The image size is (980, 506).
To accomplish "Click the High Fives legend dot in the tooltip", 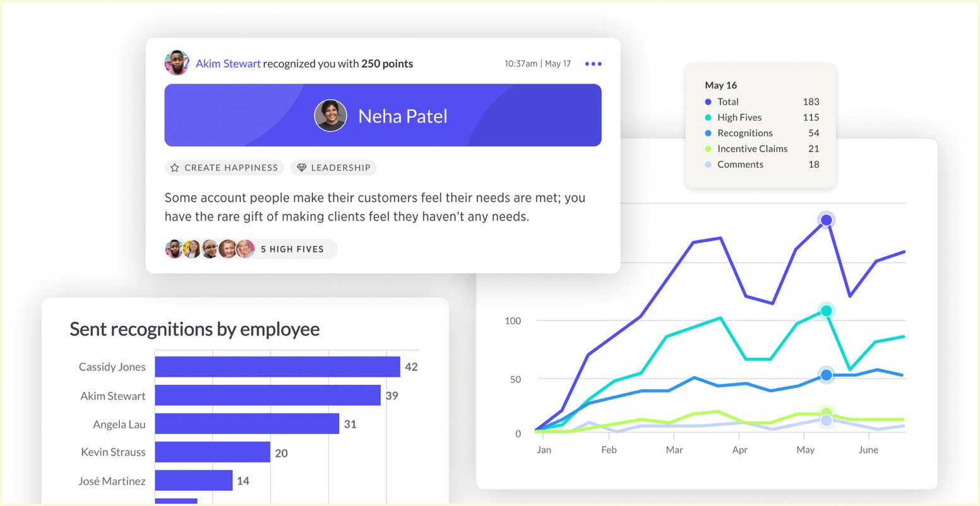I will [x=708, y=117].
